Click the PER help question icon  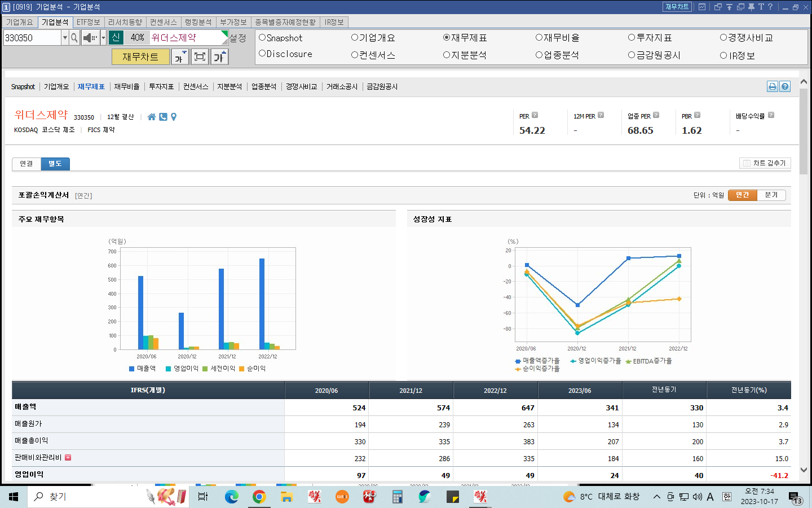click(535, 115)
